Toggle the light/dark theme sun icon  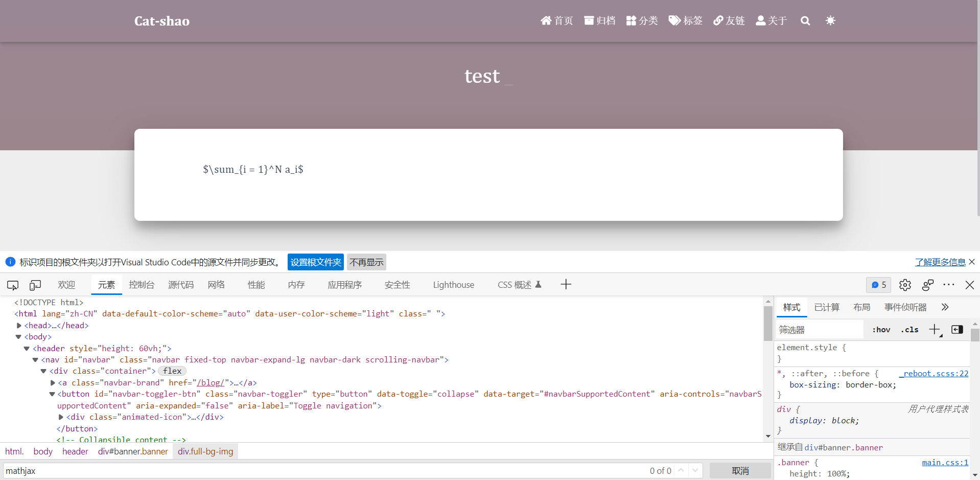(x=830, y=20)
